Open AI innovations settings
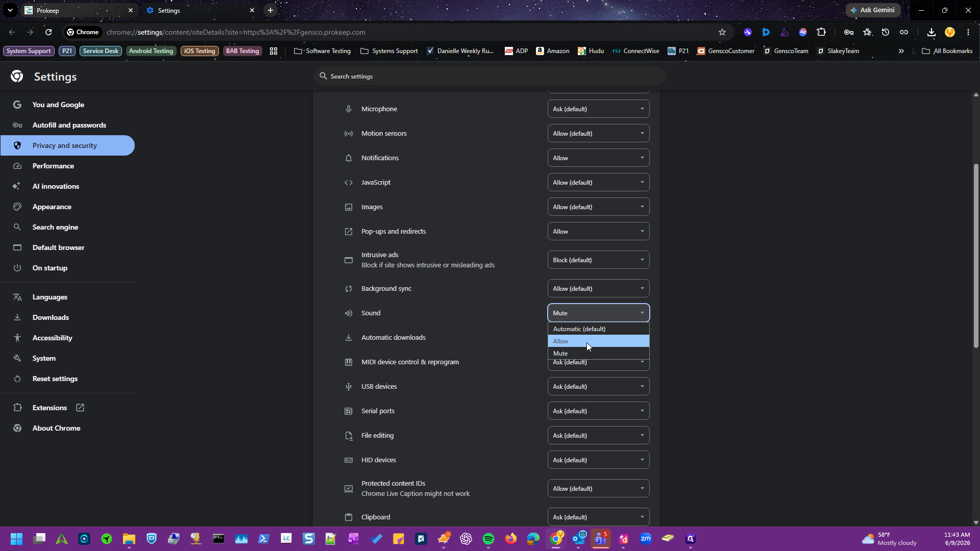This screenshot has width=980, height=551. coord(68,186)
